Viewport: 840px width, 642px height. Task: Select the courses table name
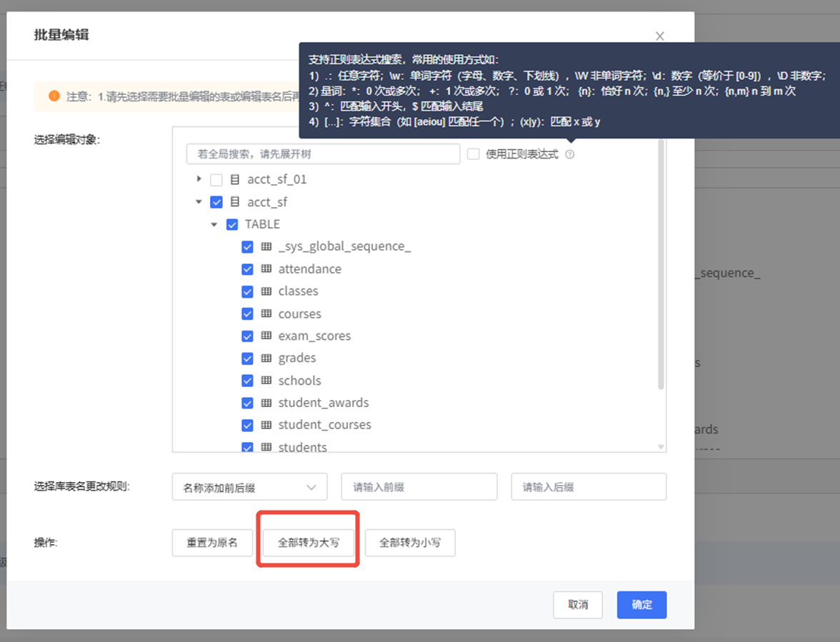pyautogui.click(x=299, y=314)
